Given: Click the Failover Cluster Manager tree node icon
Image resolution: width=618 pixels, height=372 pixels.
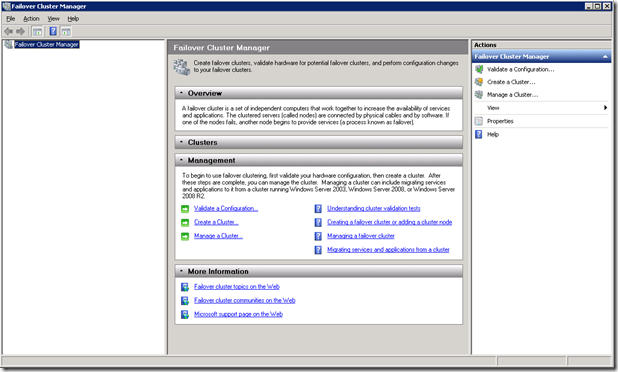Looking at the screenshot, I should pyautogui.click(x=8, y=44).
